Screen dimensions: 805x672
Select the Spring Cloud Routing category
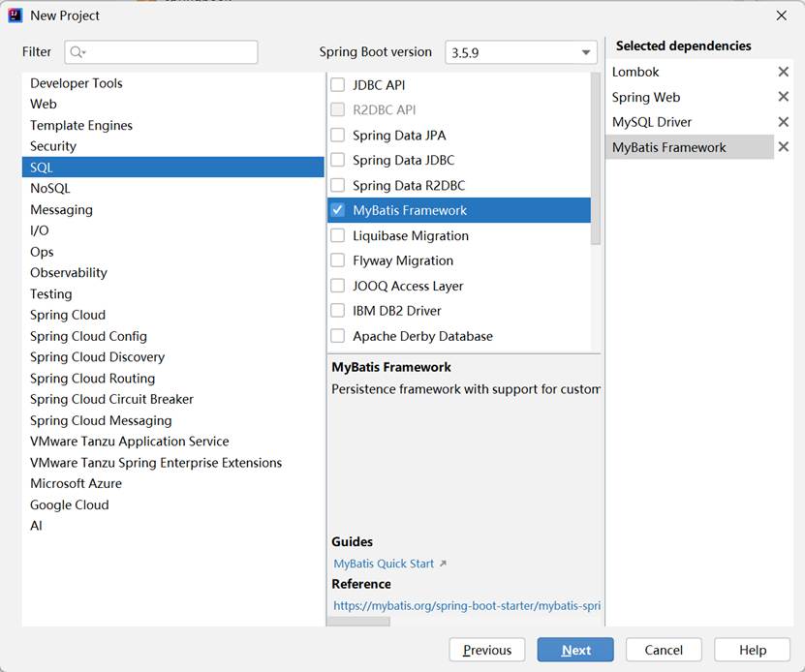[173, 379]
